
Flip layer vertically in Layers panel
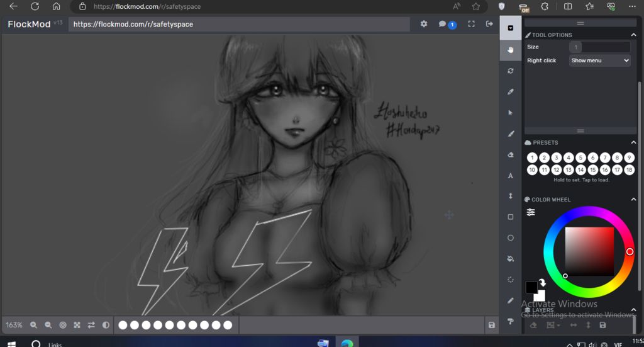coord(588,325)
